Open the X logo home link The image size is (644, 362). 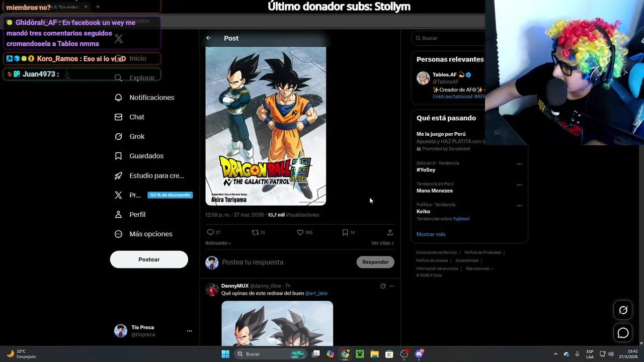click(119, 39)
